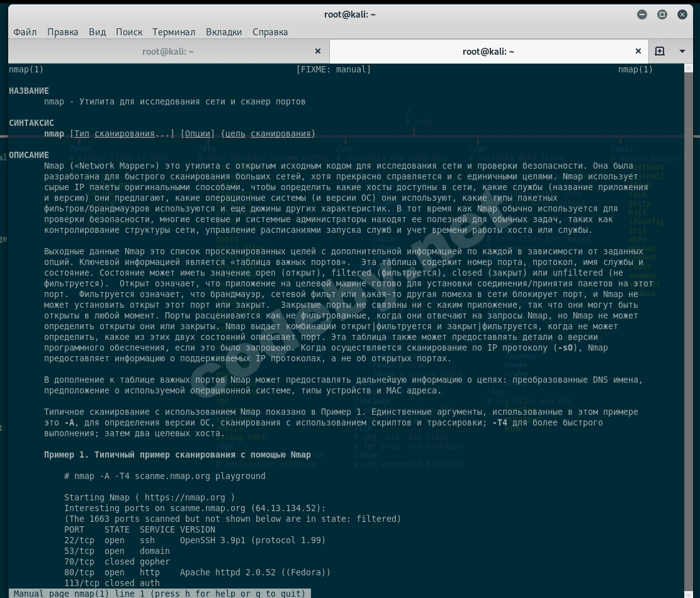Click the 70/tcp closed gopher row
Viewport: 700px width, 598px height.
point(117,562)
